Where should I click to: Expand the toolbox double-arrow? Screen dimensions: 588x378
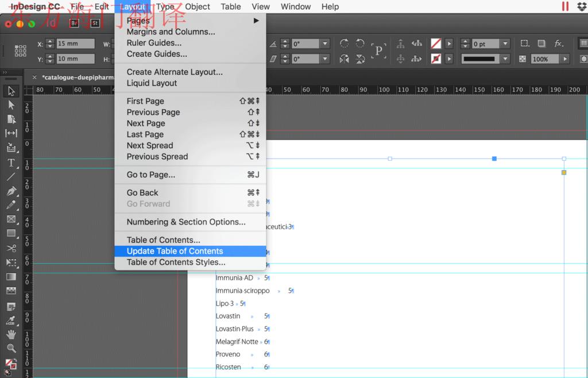[x=5, y=72]
